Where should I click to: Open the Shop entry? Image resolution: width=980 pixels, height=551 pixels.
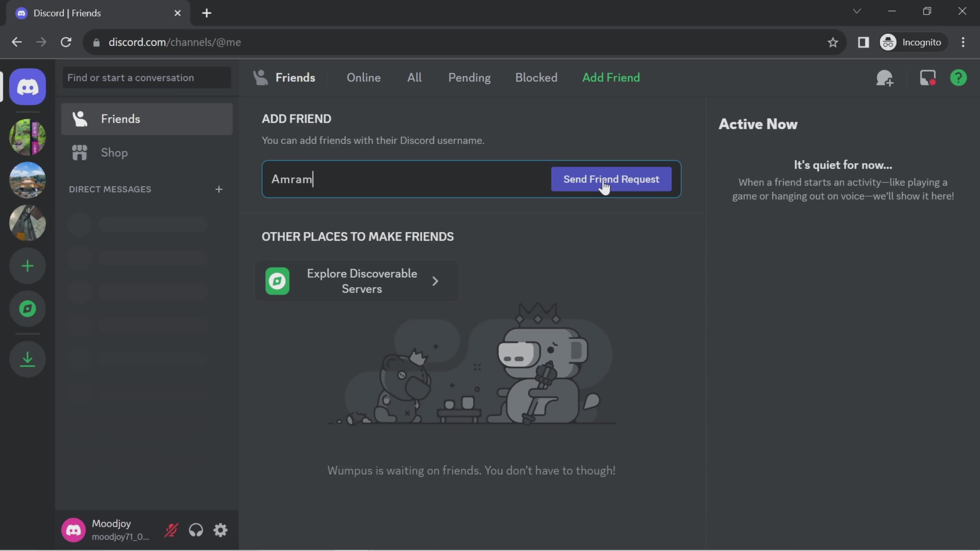(x=147, y=153)
